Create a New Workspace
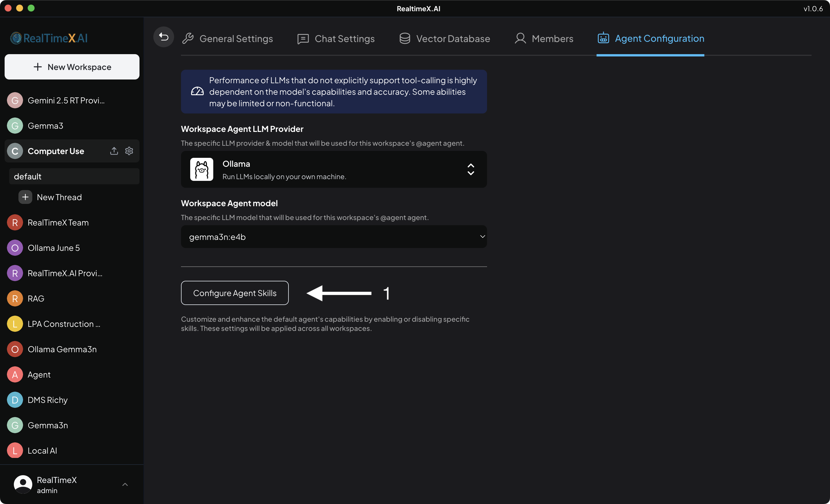Screen dimensions: 830x504 click(72, 67)
